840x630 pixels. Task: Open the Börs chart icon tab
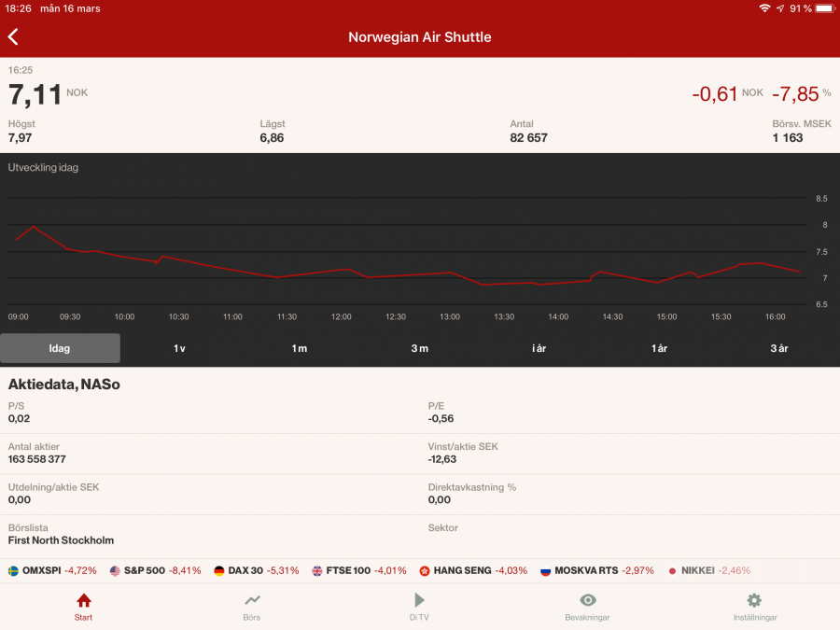coord(252,600)
